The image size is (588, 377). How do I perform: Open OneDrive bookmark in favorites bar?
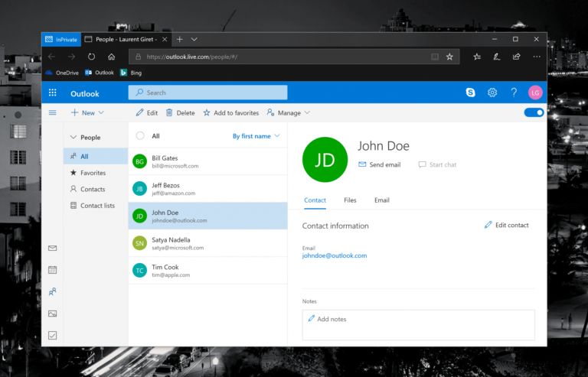(x=62, y=73)
